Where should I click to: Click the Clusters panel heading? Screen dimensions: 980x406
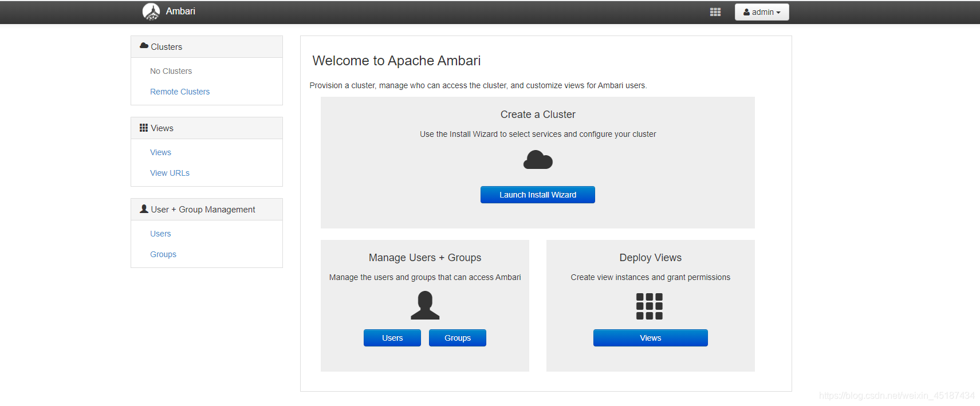coord(207,47)
